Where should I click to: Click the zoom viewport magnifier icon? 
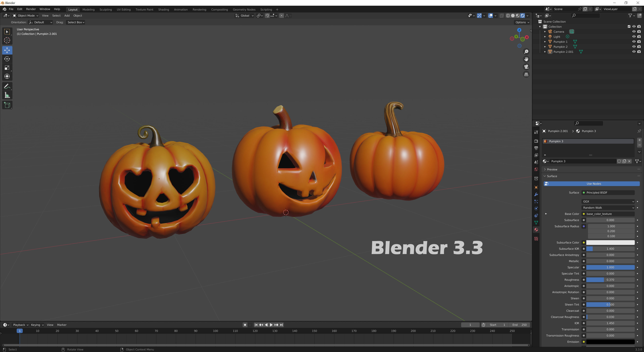coord(526,51)
